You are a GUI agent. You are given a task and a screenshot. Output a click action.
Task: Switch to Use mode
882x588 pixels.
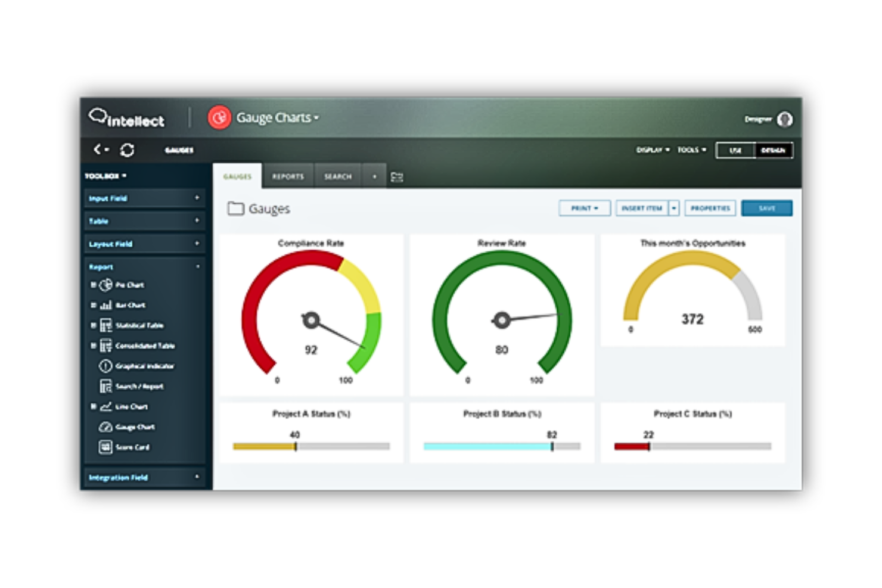735,150
